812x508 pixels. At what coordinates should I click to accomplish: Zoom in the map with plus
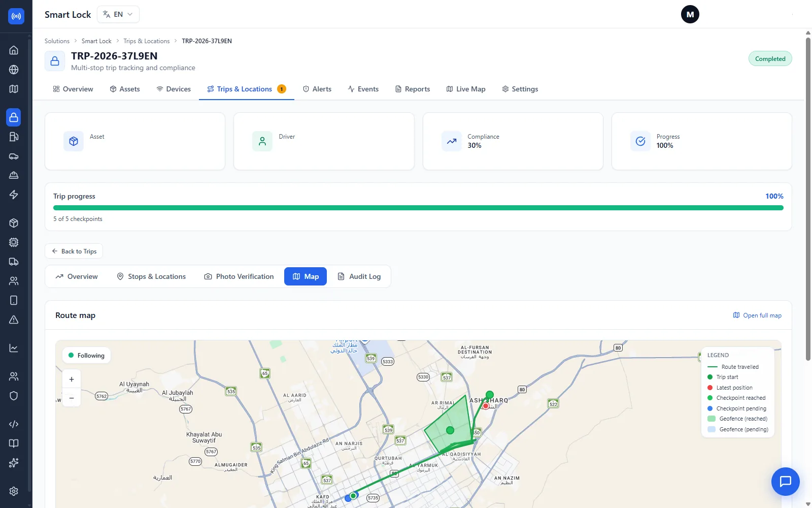[72, 379]
